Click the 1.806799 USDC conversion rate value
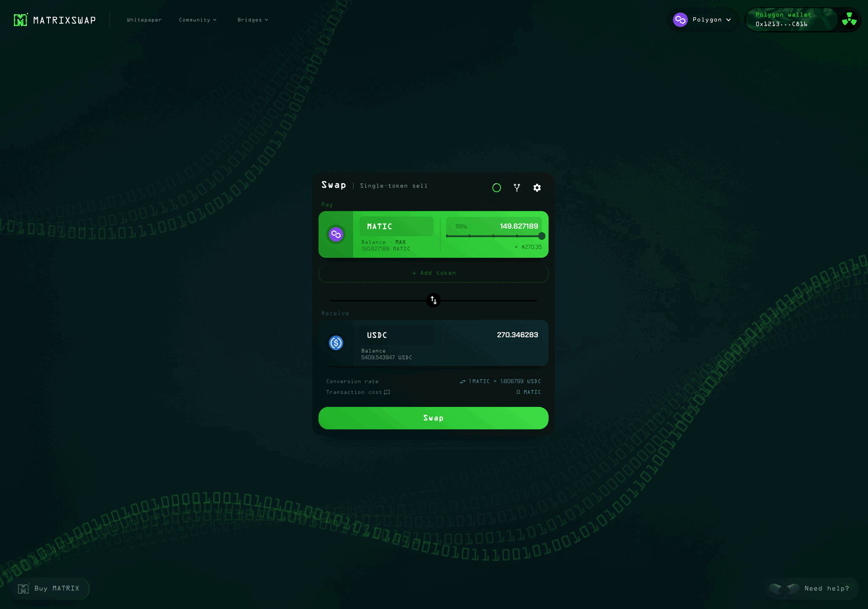This screenshot has width=868, height=609. 520,381
